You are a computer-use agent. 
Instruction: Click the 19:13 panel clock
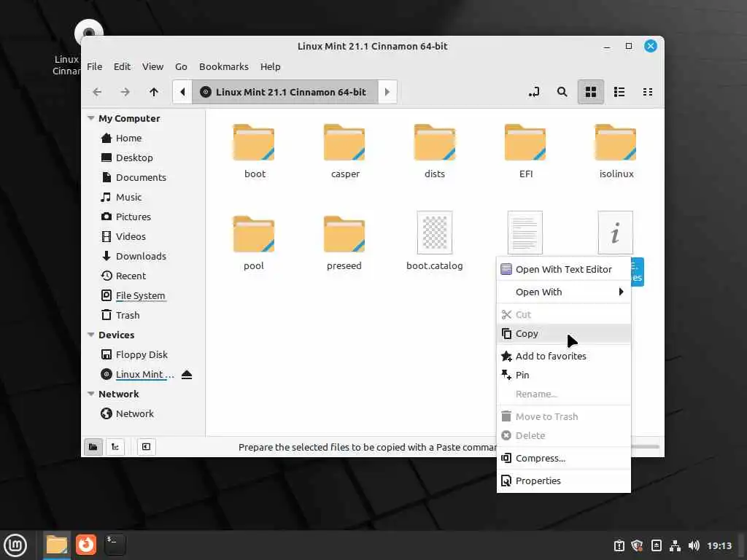[x=719, y=545]
